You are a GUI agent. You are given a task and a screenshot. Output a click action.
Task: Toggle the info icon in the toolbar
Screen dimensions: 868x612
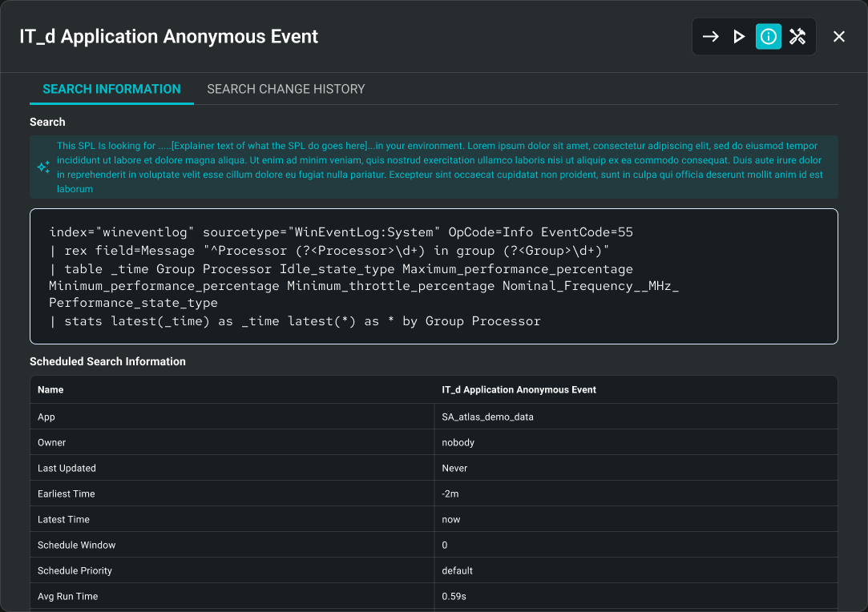tap(769, 37)
